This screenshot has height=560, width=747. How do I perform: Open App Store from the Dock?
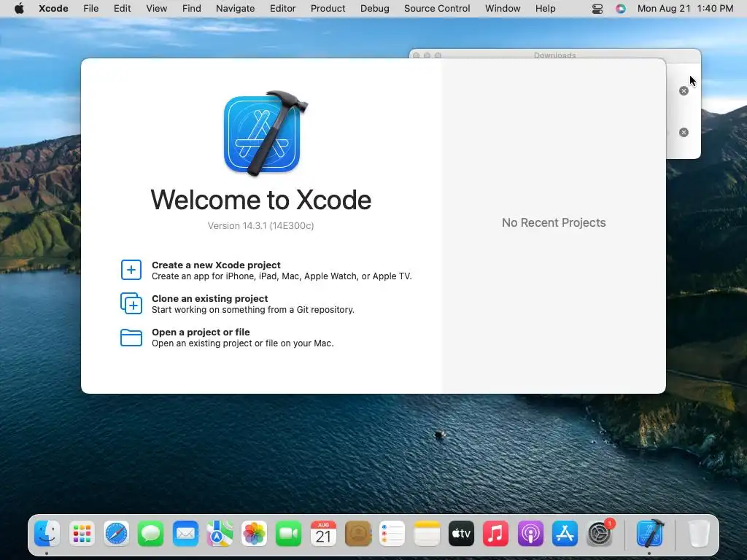coord(565,533)
